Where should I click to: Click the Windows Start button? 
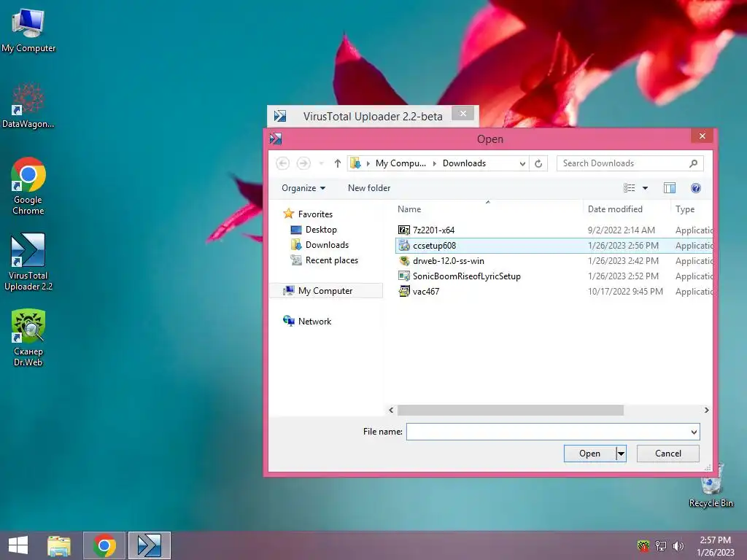(18, 545)
